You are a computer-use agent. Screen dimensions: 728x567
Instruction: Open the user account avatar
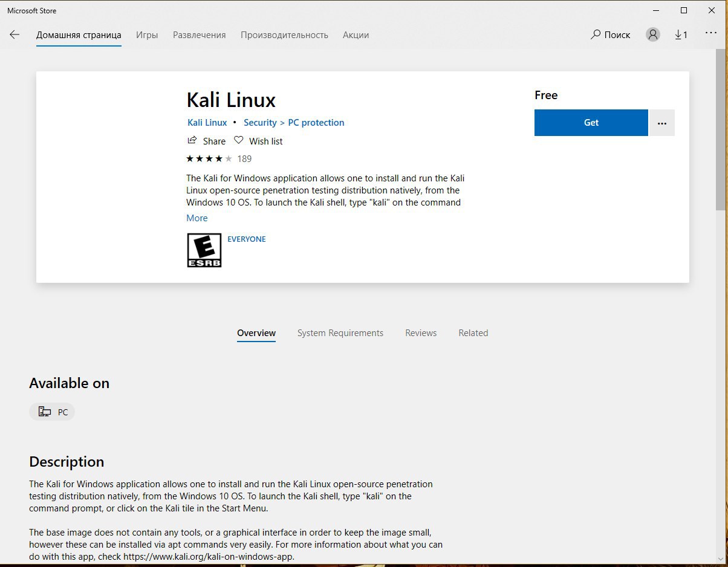tap(653, 34)
